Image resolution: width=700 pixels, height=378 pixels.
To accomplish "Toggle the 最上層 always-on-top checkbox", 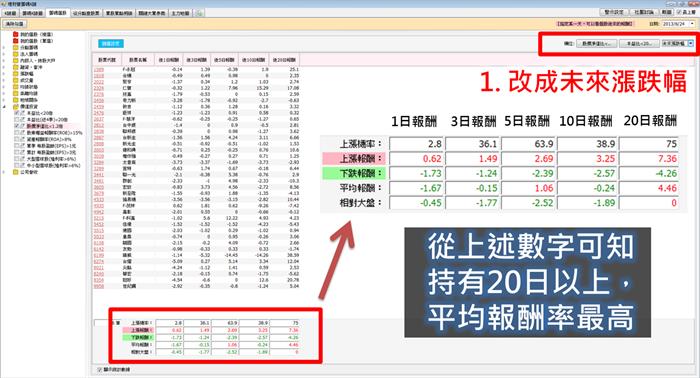I will (x=679, y=12).
